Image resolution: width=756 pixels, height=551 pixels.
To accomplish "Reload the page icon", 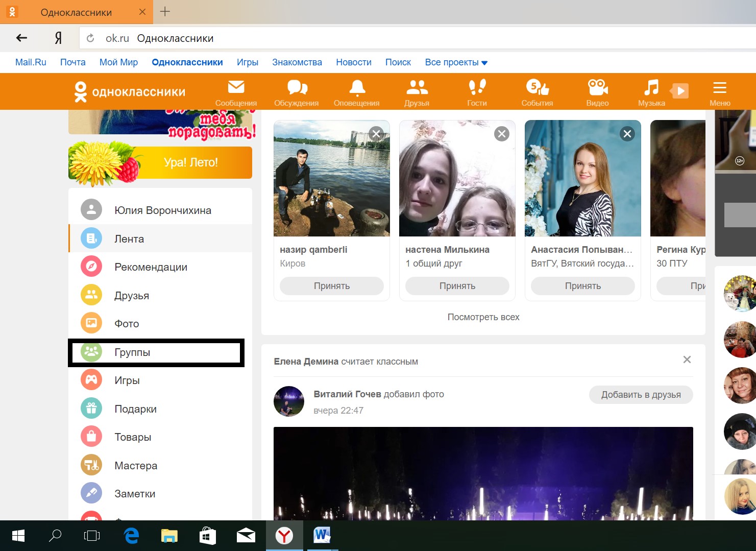I will coord(91,38).
